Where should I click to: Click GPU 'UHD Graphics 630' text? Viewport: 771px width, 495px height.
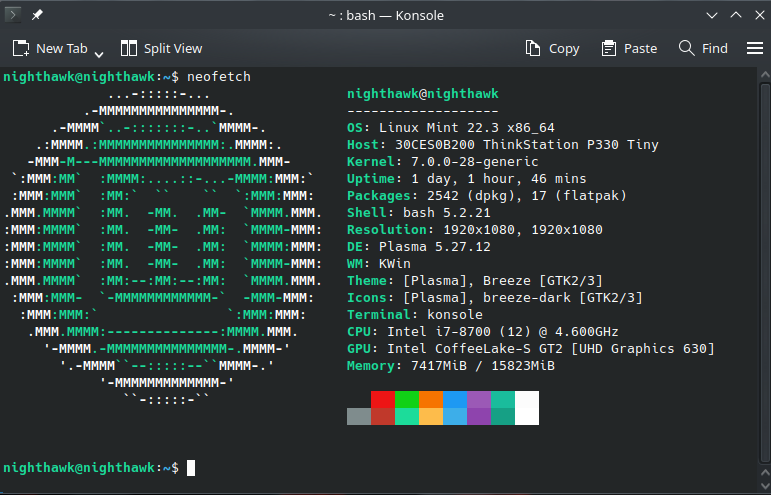[x=643, y=349]
